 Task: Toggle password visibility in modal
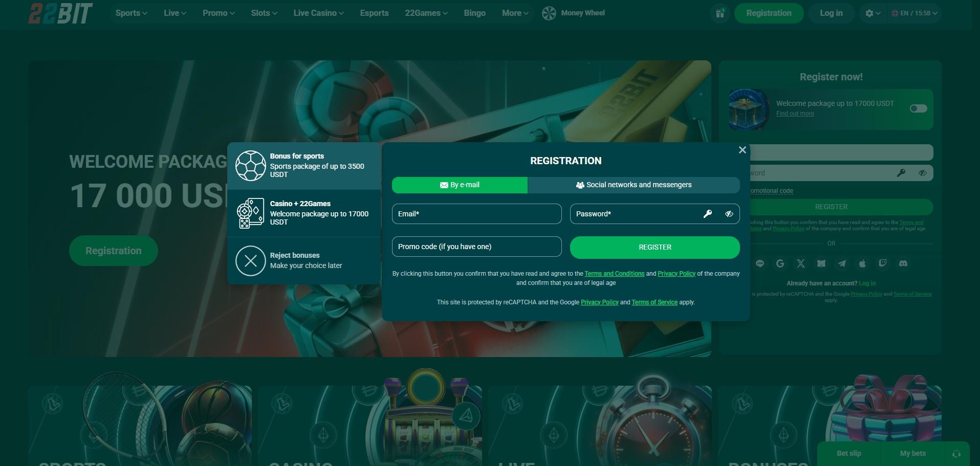click(729, 214)
